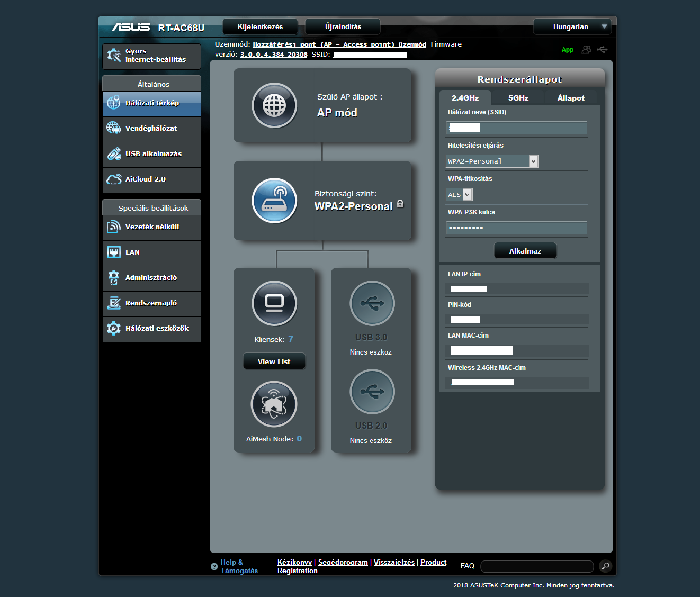Screen dimensions: 700x597
Task: Click the ASUS logo
Action: (131, 27)
